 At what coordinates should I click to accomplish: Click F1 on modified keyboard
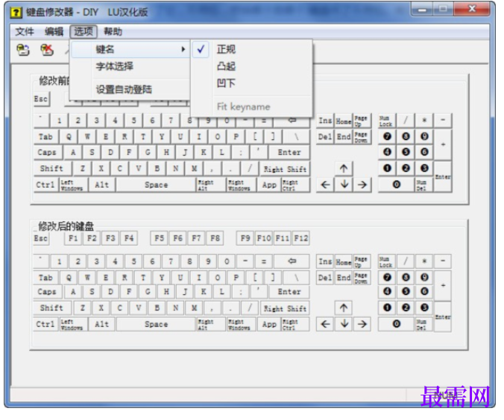point(73,238)
